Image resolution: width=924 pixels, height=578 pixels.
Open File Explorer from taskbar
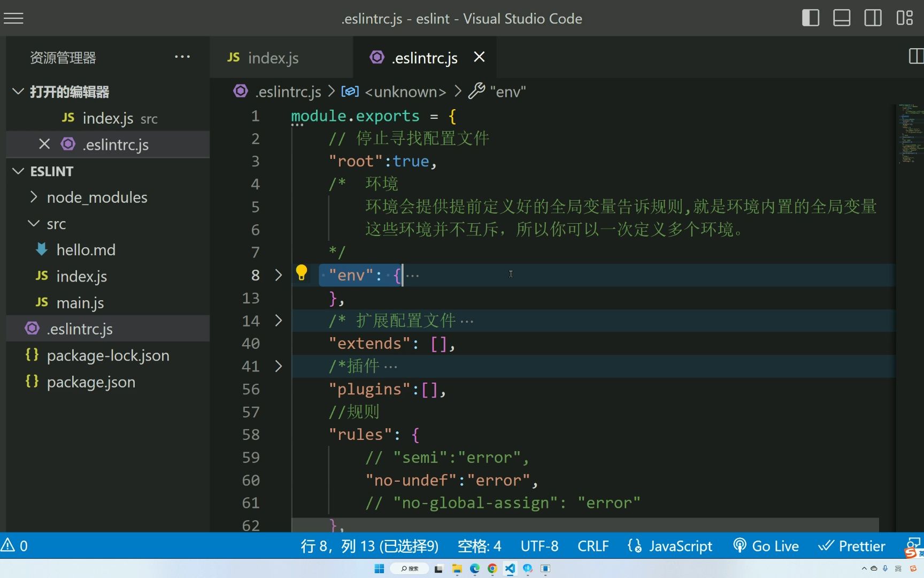(457, 568)
